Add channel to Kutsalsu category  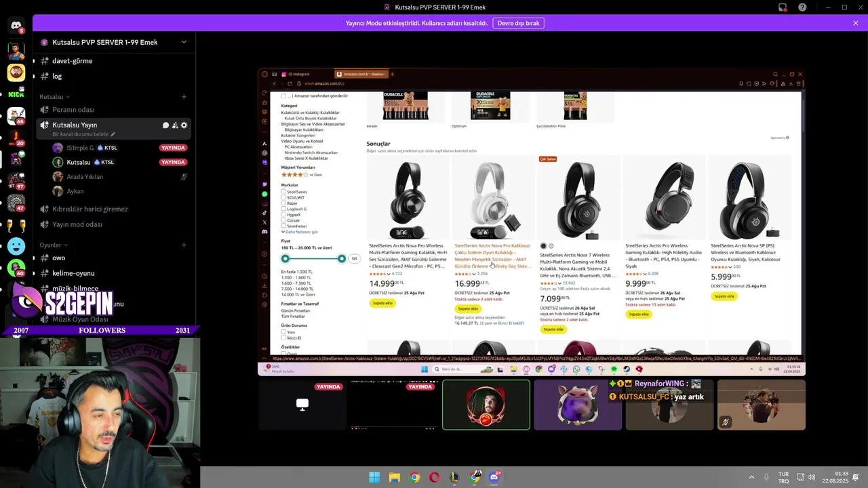tap(184, 97)
